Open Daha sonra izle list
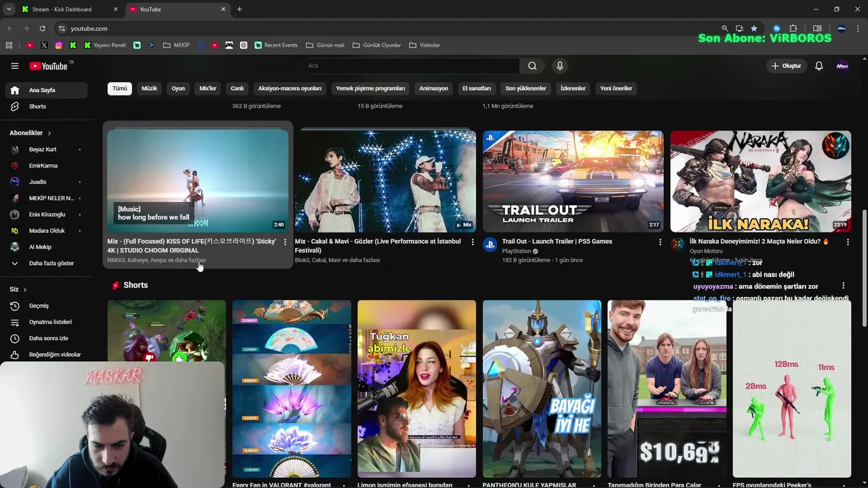The height and width of the screenshot is (488, 868). pyautogui.click(x=46, y=338)
